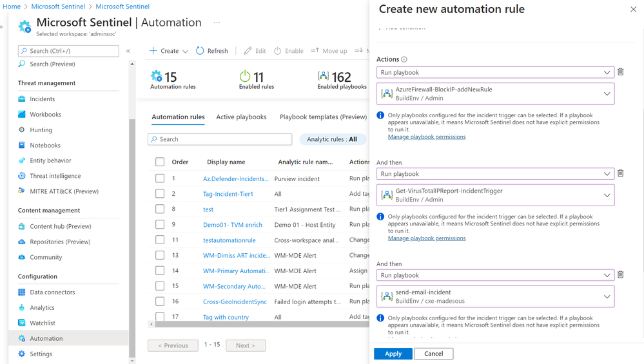Screen dimensions: 644x364
Task: Delete the Get-VirusTotalIPReport action with trash icon
Action: coord(621,173)
